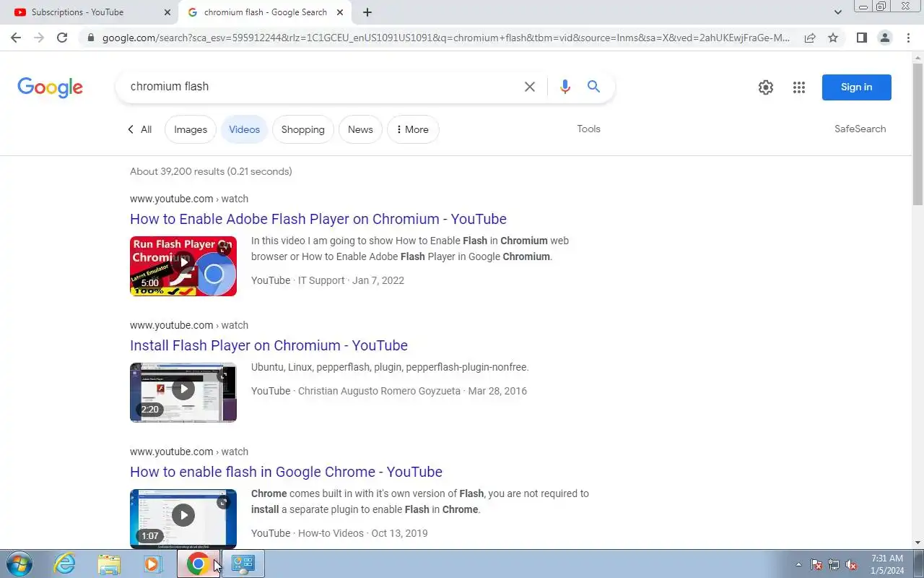Select the chromium flash - Google Search tab
924x578 pixels.
(265, 12)
